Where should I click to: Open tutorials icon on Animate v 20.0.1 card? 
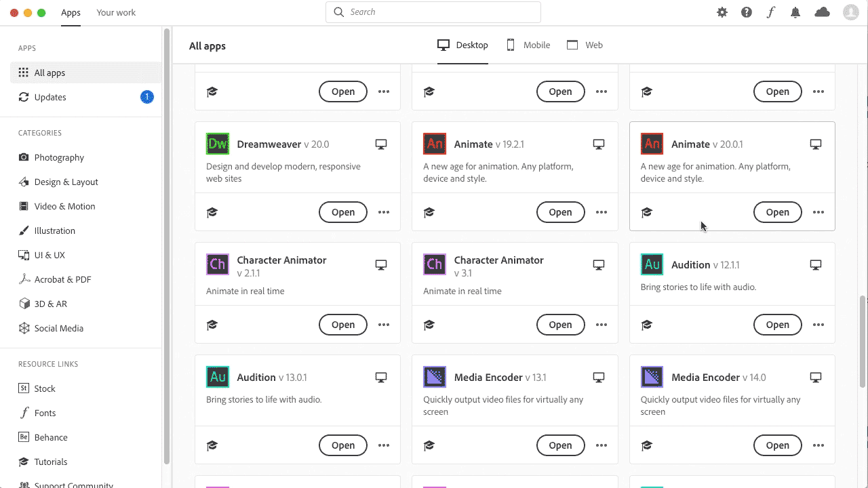(x=647, y=212)
